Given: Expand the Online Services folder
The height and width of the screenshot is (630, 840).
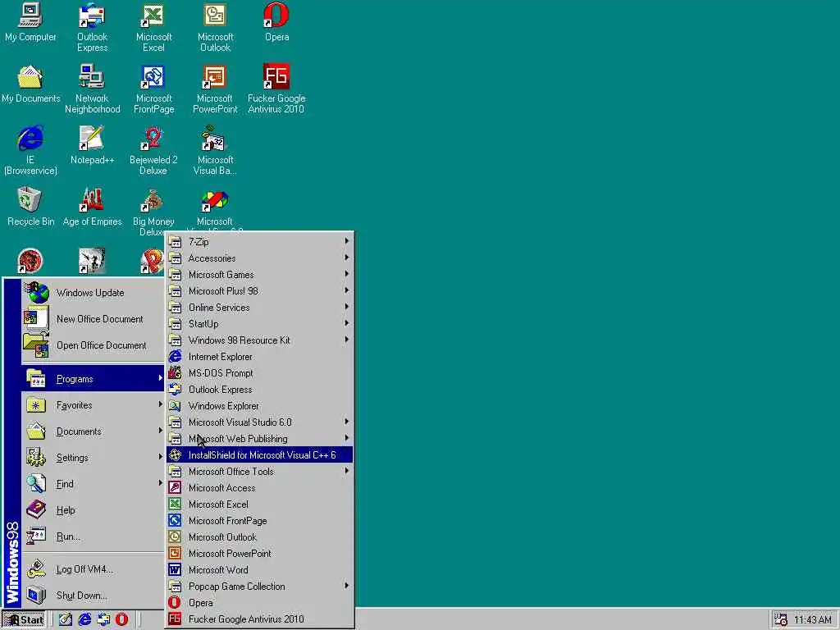Looking at the screenshot, I should point(259,308).
